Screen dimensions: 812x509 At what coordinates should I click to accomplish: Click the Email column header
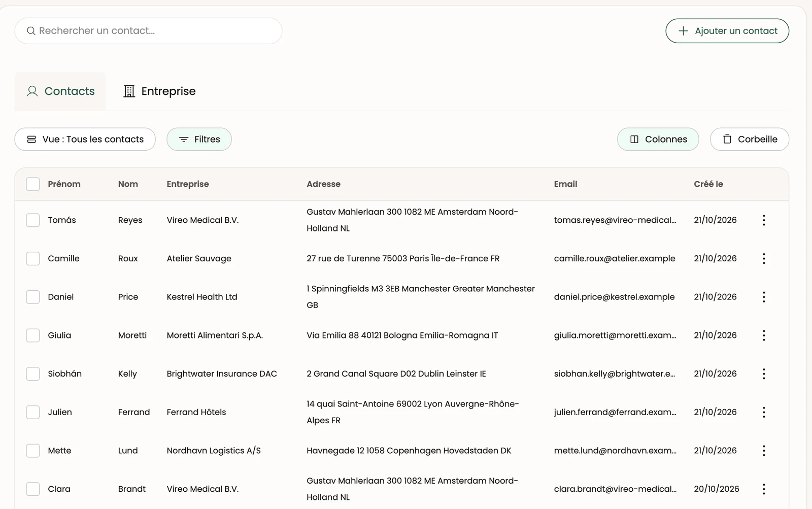click(565, 184)
